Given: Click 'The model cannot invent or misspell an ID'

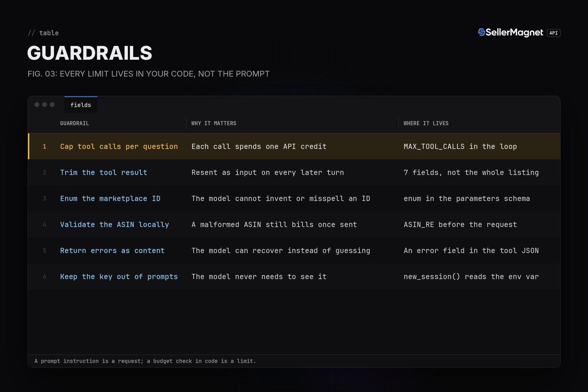Looking at the screenshot, I should pos(281,199).
